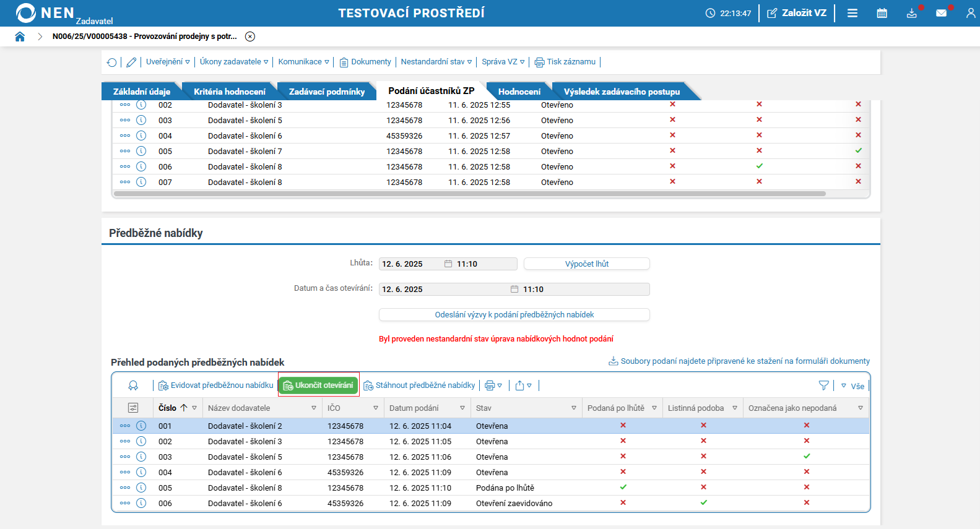Image resolution: width=980 pixels, height=529 pixels.
Task: Click info icon for preliminary offer 003
Action: coord(141,457)
